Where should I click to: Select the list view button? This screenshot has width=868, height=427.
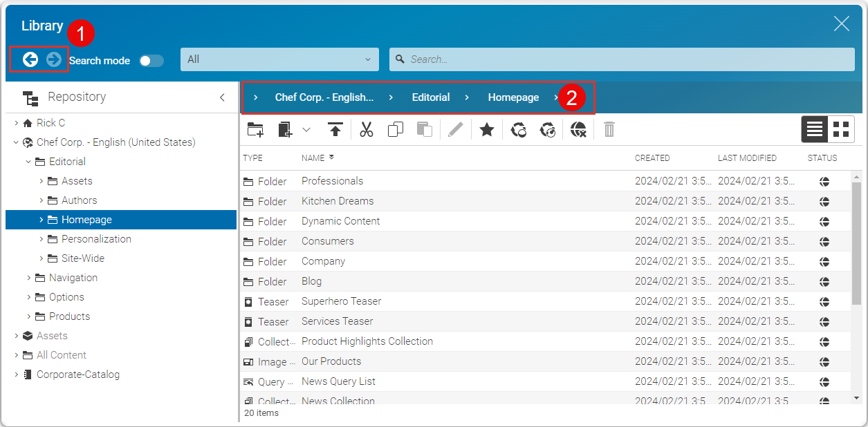pyautogui.click(x=815, y=129)
